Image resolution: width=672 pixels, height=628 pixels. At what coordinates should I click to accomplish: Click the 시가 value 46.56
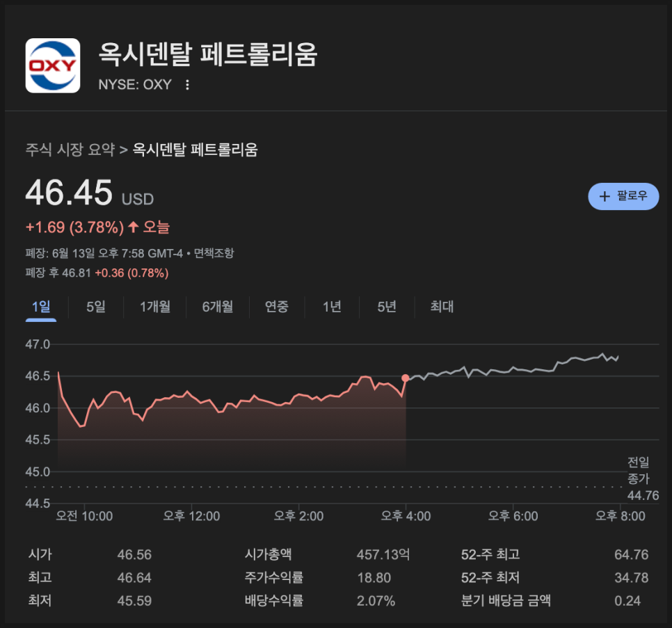click(134, 555)
